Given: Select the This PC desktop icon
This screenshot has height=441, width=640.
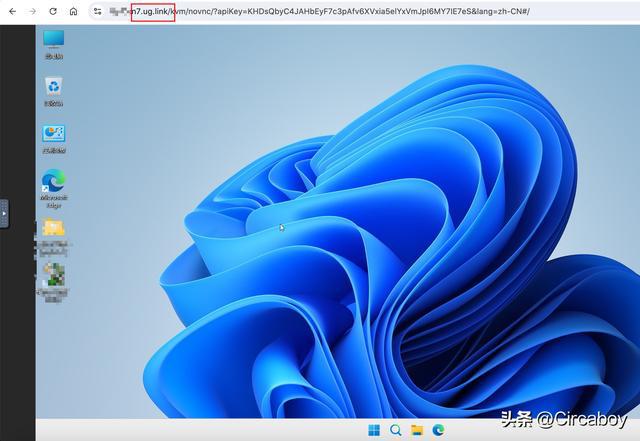Looking at the screenshot, I should click(x=54, y=45).
